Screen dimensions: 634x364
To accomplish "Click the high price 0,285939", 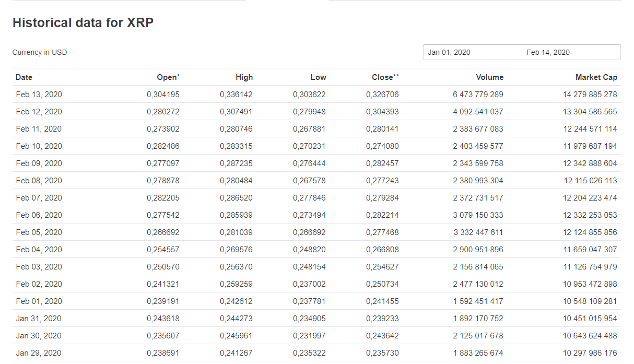I will tap(236, 215).
